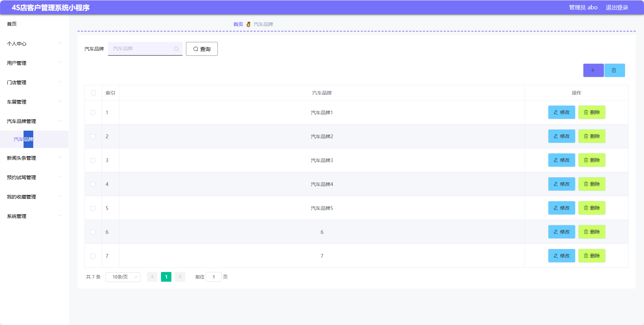
Task: Select the 汽车品牌5 row checkbox
Action: tap(93, 208)
